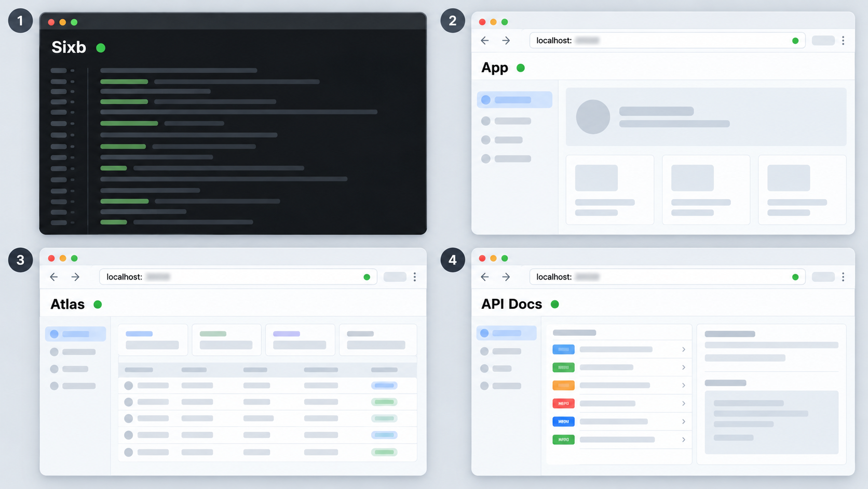Go forward in the App browser window
Image resolution: width=868 pixels, height=489 pixels.
(x=506, y=41)
